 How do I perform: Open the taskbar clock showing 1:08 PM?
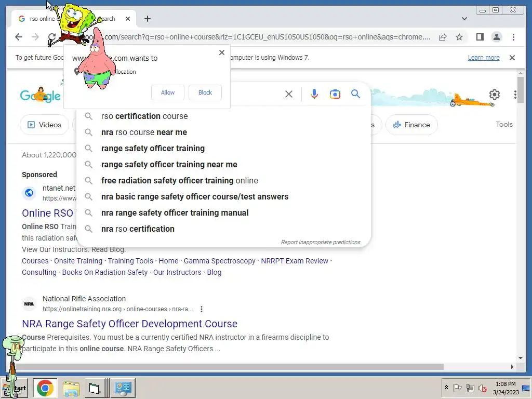point(506,388)
